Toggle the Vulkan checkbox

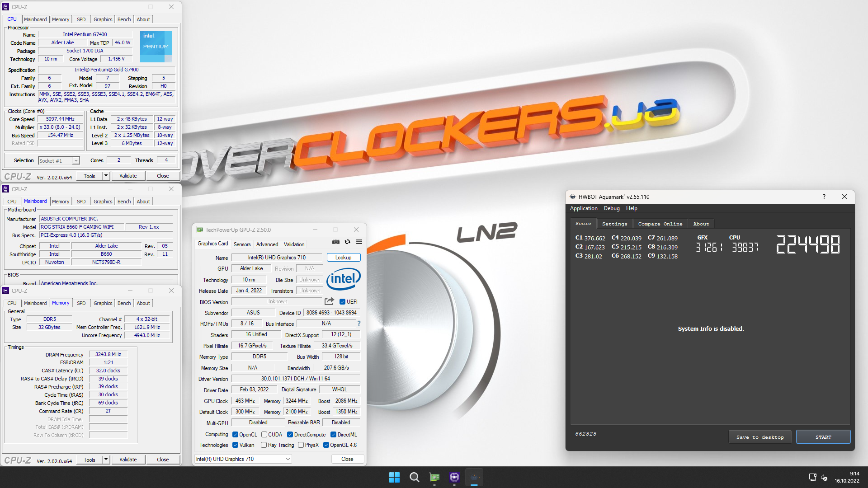[x=235, y=445]
